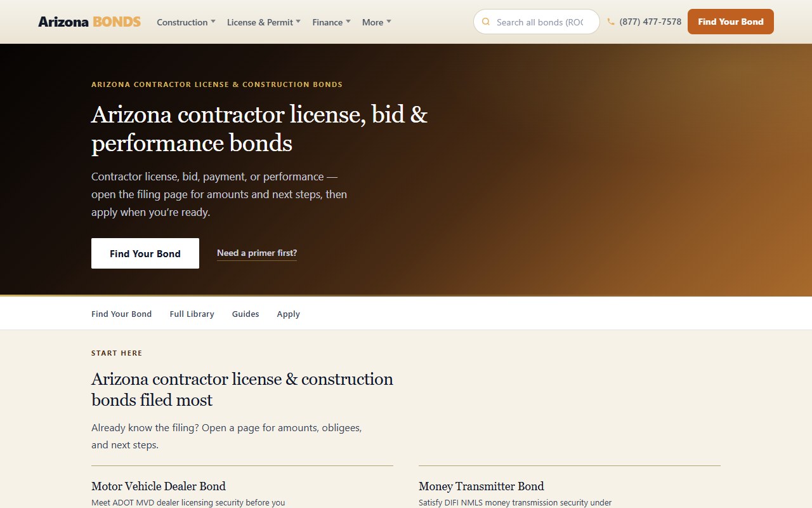Click the 'START HERE' label

tap(117, 353)
